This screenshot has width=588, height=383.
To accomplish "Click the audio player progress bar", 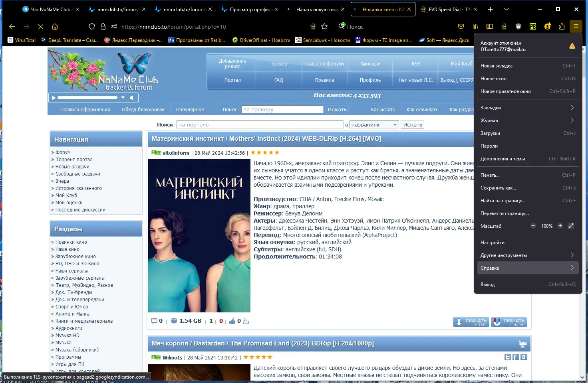I will coord(87,97).
